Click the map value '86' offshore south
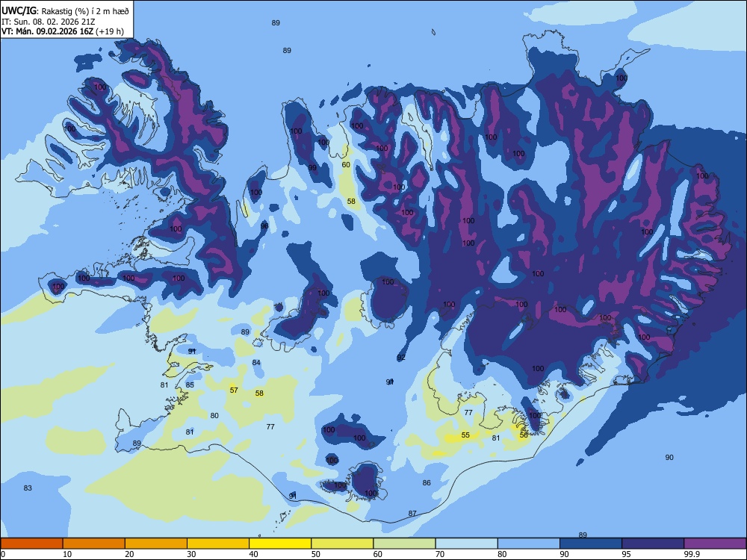This screenshot has width=747, height=560. [x=427, y=483]
